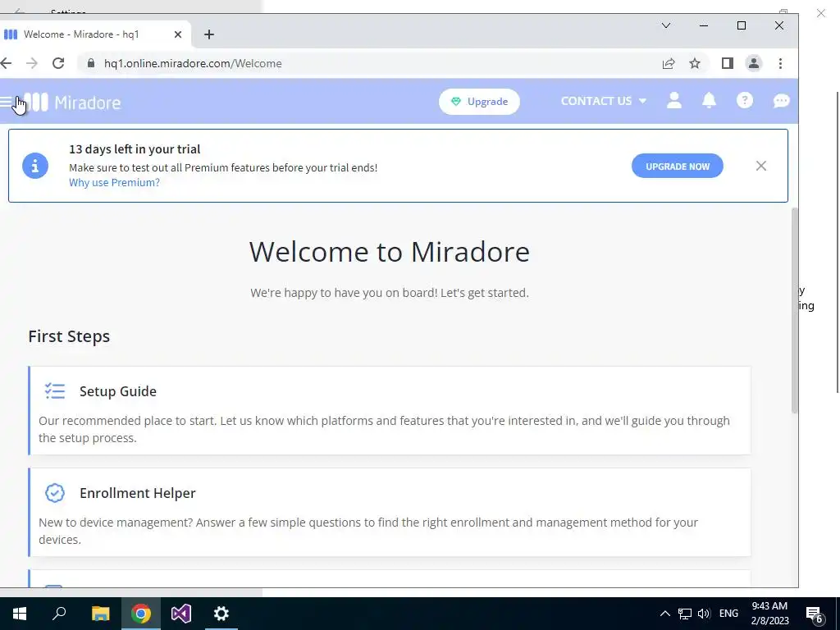Open taskbar clock showing 9:43 AM

(x=769, y=614)
